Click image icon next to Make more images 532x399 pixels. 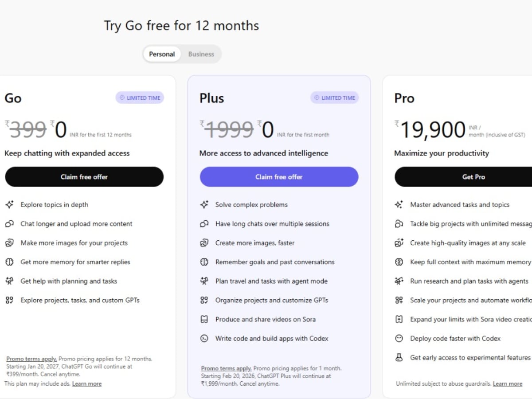tap(9, 243)
